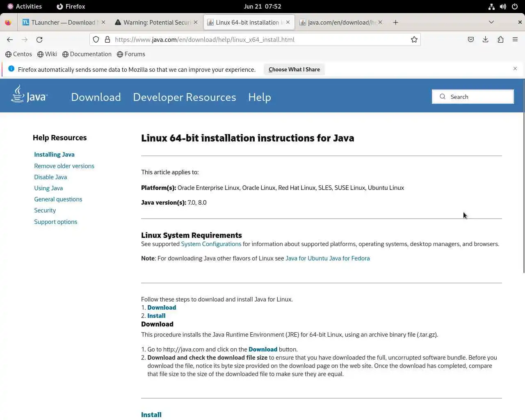Close the java.com/en/download tab
Viewport: 525px width, 420px height.
(380, 23)
